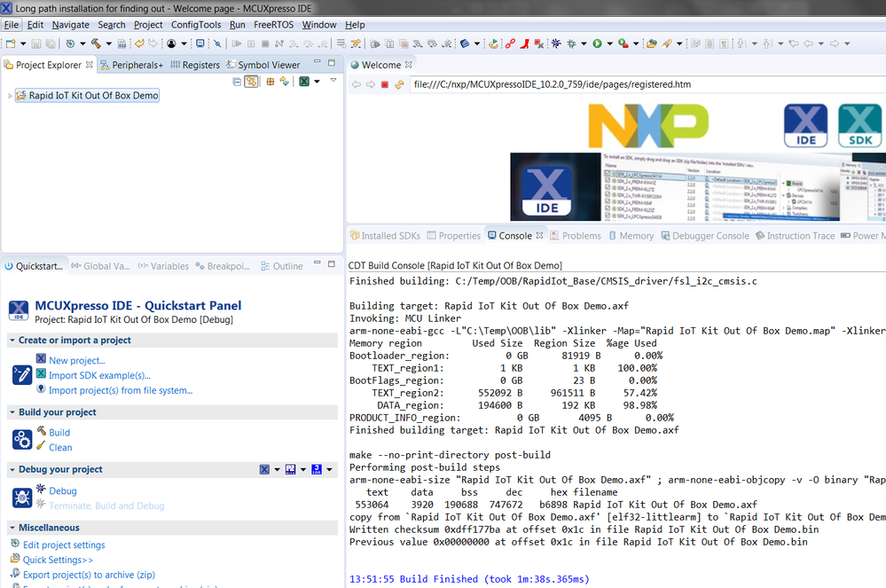
Task: Switch to the Instruction Trace tab
Action: pyautogui.click(x=795, y=236)
